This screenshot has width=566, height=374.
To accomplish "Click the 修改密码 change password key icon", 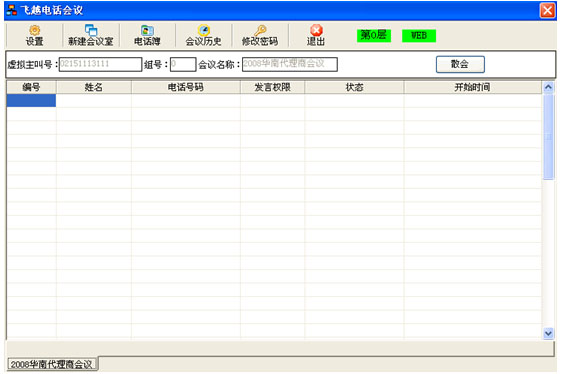I will [260, 36].
